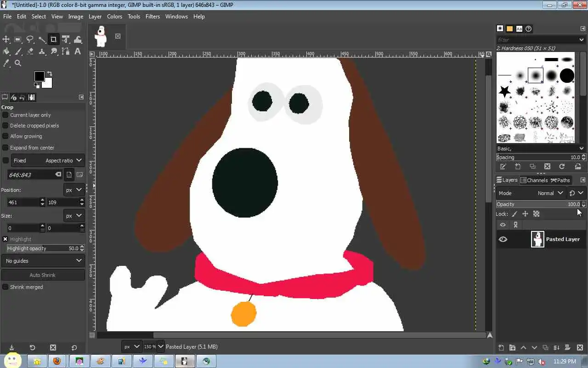588x368 pixels.
Task: Enable Current layer only checkbox
Action: pos(6,115)
